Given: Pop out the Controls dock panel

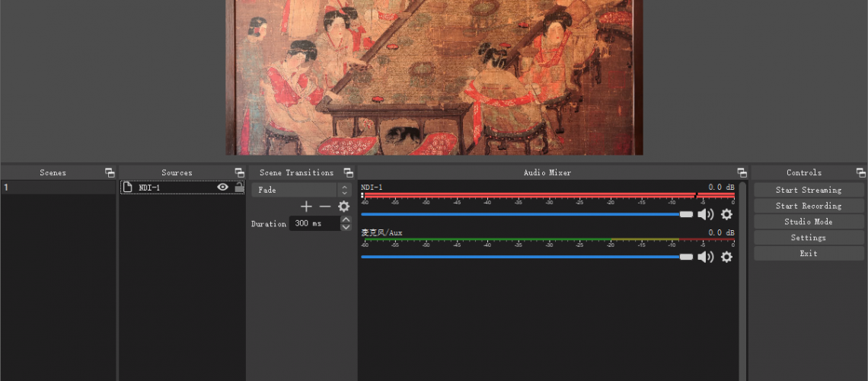Looking at the screenshot, I should (x=860, y=173).
